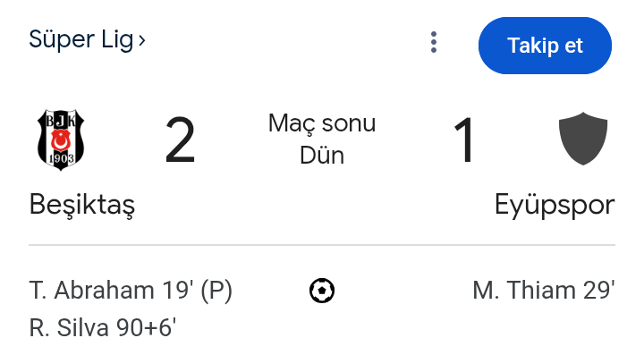Open the Süper Lig league link
644x355 pixels.
pyautogui.click(x=81, y=40)
